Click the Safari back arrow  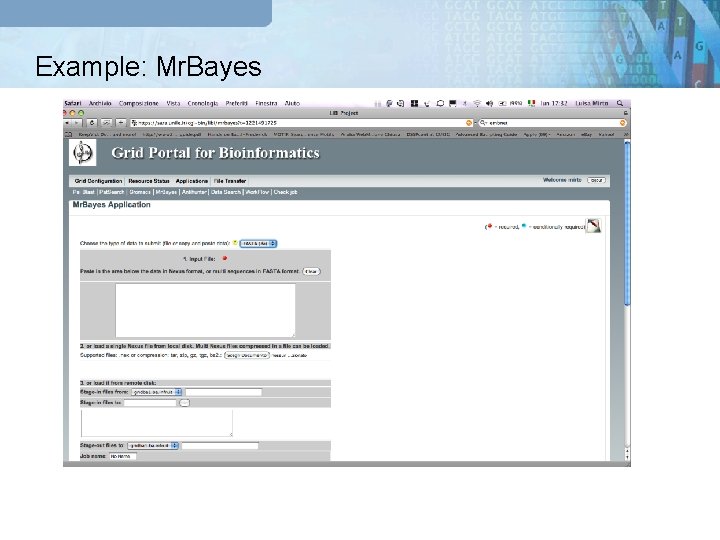(68, 123)
